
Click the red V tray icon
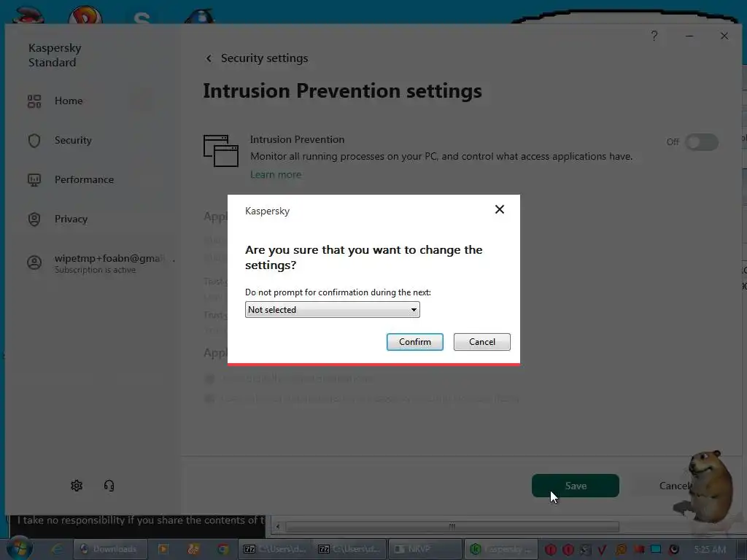pyautogui.click(x=602, y=550)
